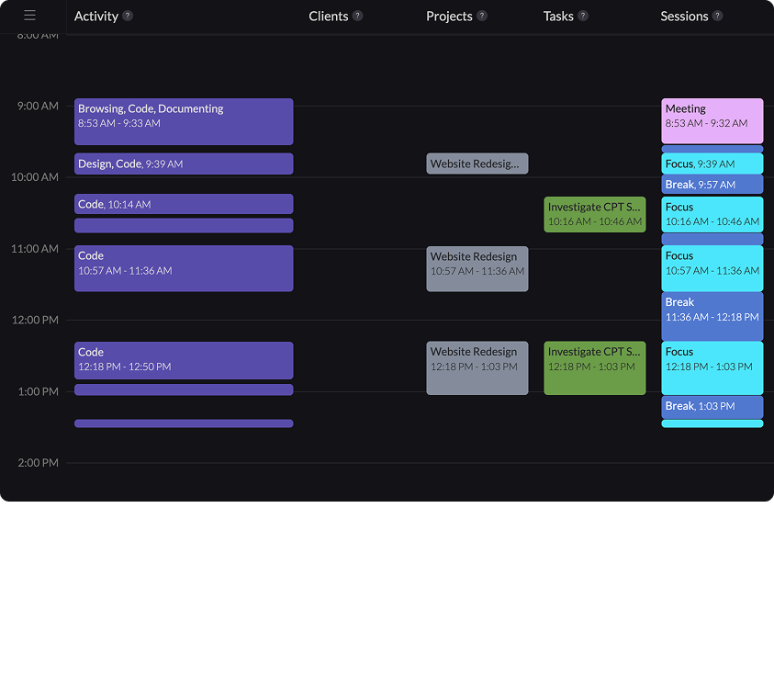The image size is (774, 700).
Task: Open Code 10:14 AM activity block
Action: click(x=184, y=204)
